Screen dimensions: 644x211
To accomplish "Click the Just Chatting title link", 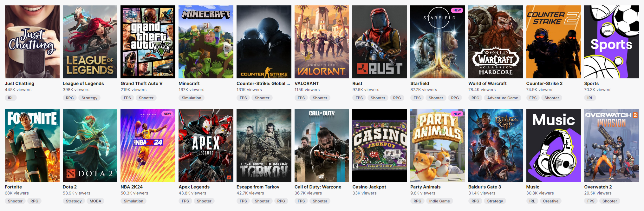I will (x=19, y=83).
